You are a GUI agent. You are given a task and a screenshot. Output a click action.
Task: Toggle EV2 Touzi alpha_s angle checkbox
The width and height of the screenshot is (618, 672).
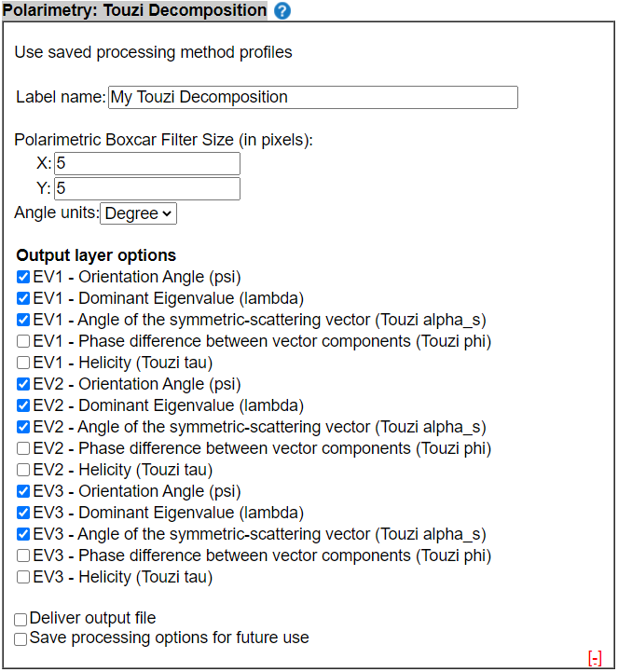[23, 427]
